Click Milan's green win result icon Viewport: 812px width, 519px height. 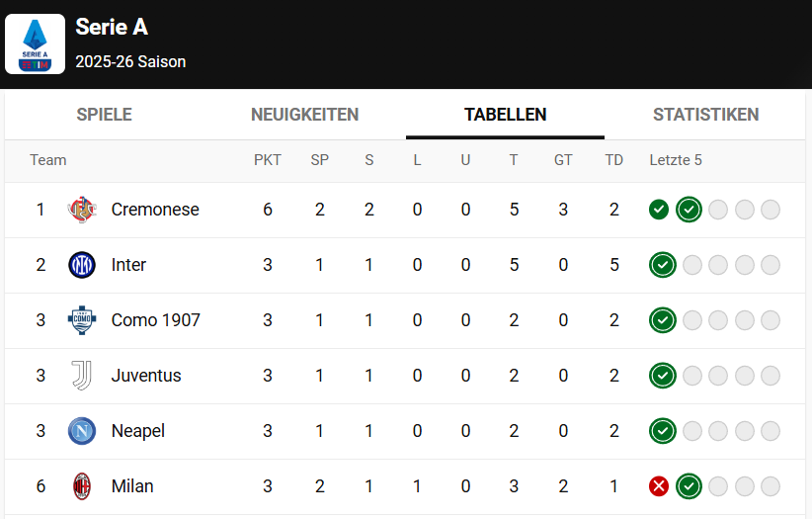click(689, 486)
